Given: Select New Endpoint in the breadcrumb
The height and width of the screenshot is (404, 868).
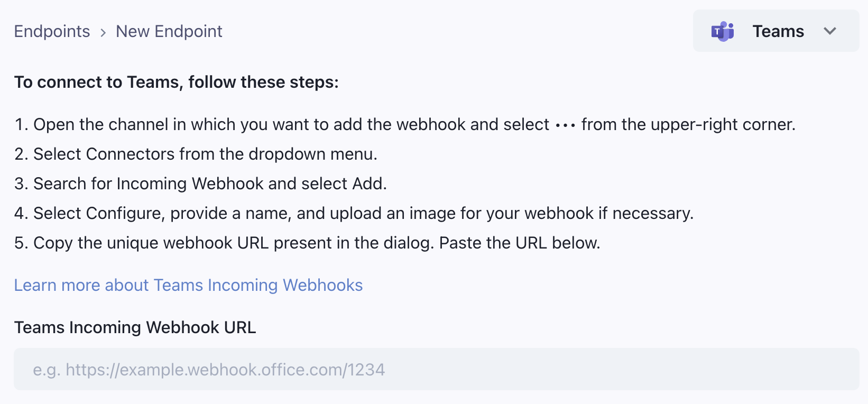Looking at the screenshot, I should [x=169, y=31].
